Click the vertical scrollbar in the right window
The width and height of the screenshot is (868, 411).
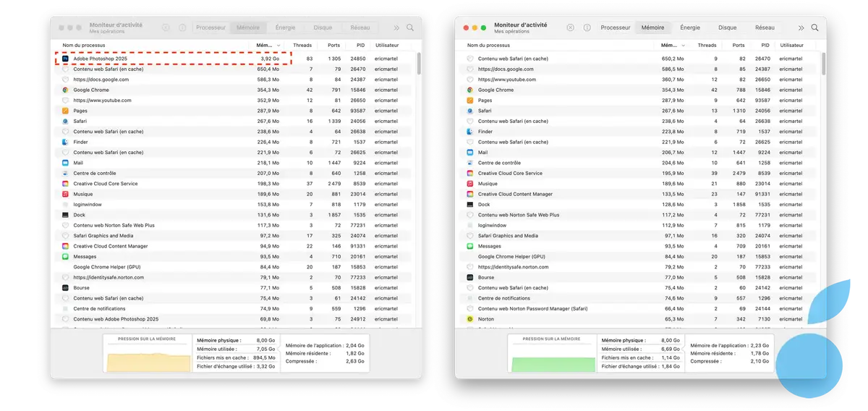pyautogui.click(x=823, y=65)
